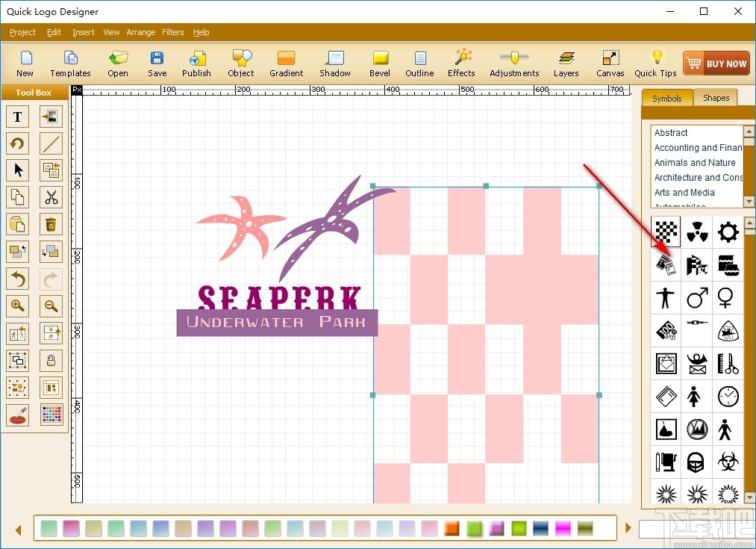This screenshot has width=756, height=549.
Task: Insert the gear symbol
Action: coord(728,232)
